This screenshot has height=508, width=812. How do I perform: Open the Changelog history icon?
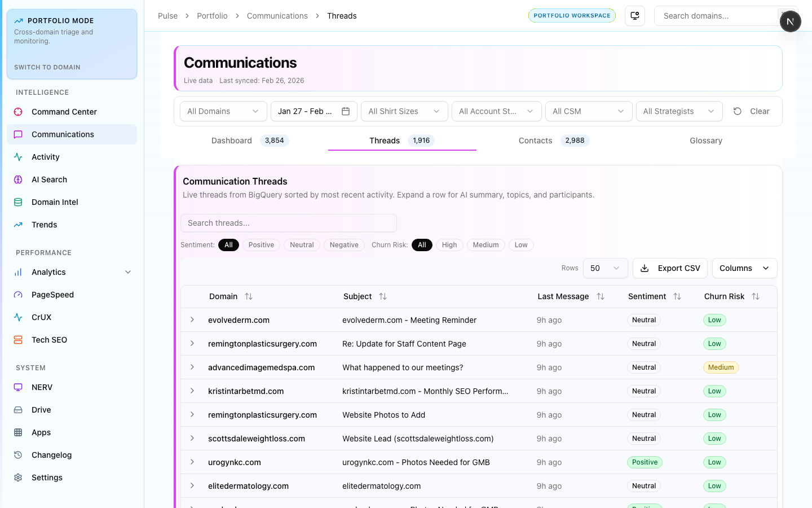pos(18,455)
